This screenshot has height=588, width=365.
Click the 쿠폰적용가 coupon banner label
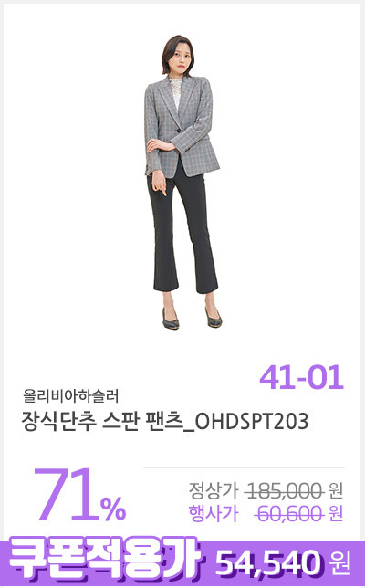(x=103, y=562)
